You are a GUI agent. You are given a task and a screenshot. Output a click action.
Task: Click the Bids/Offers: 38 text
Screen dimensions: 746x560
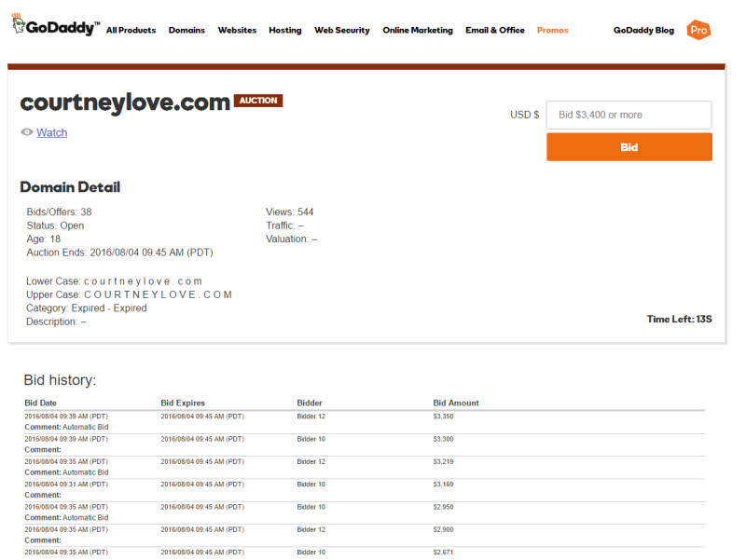tap(59, 212)
